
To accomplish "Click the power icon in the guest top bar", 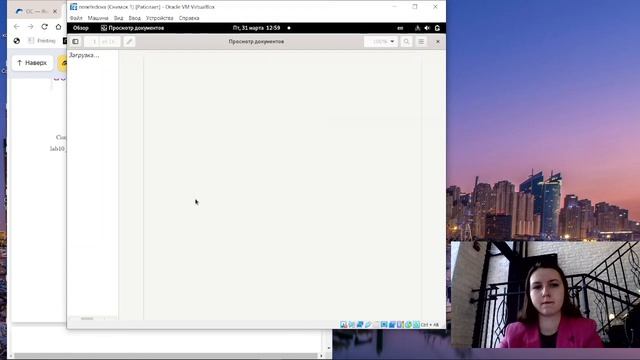I will tap(437, 28).
